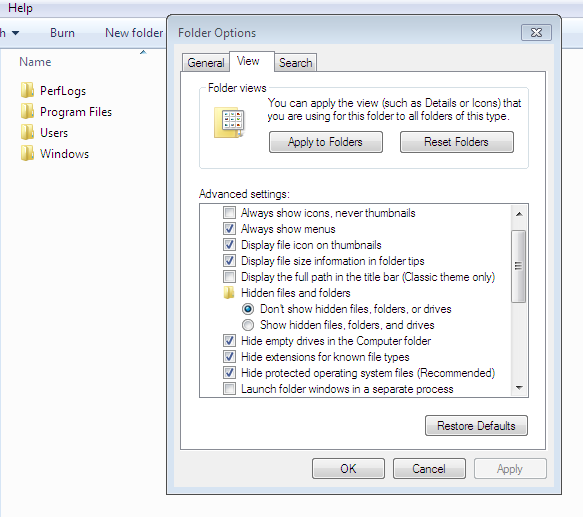This screenshot has height=517, width=583.
Task: Enable Launch folder windows in a separate process
Action: [x=229, y=389]
